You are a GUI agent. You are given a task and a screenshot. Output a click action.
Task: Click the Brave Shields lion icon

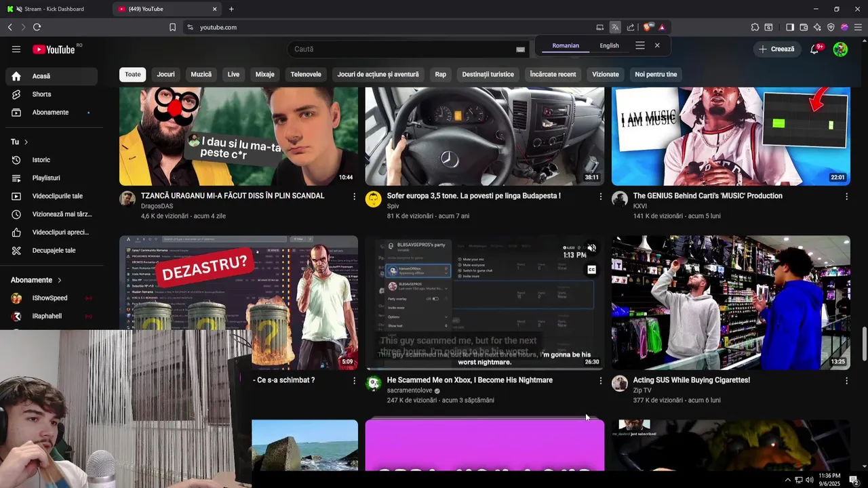tap(648, 27)
